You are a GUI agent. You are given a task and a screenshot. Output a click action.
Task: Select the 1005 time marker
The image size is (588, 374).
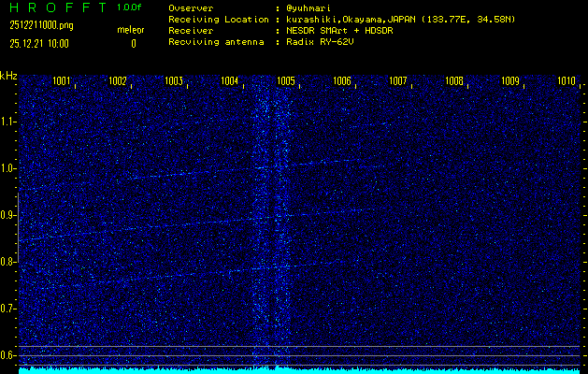(x=286, y=81)
